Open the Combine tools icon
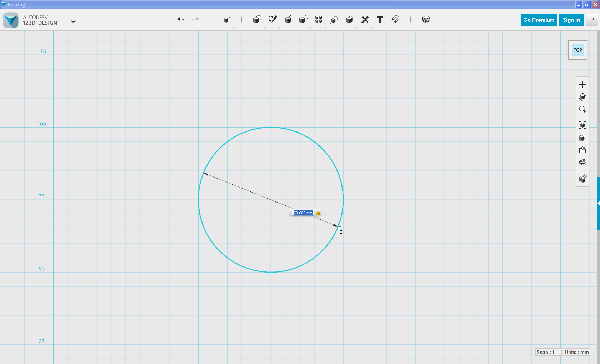The image size is (600, 364). coord(350,20)
